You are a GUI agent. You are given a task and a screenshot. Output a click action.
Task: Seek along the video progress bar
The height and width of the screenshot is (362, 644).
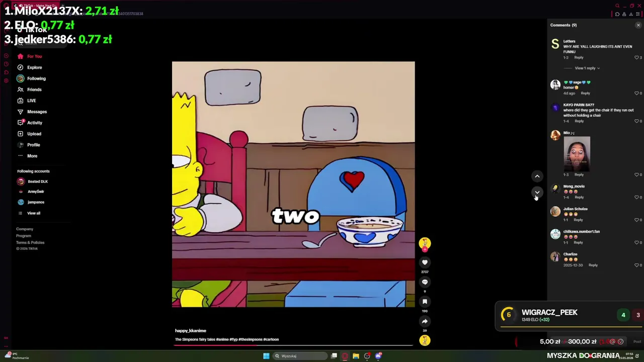(293, 345)
